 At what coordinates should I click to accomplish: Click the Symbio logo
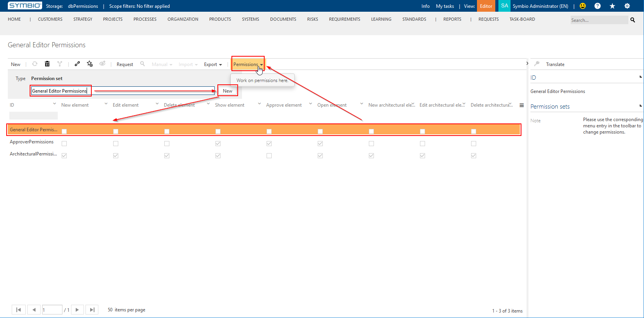[25, 6]
